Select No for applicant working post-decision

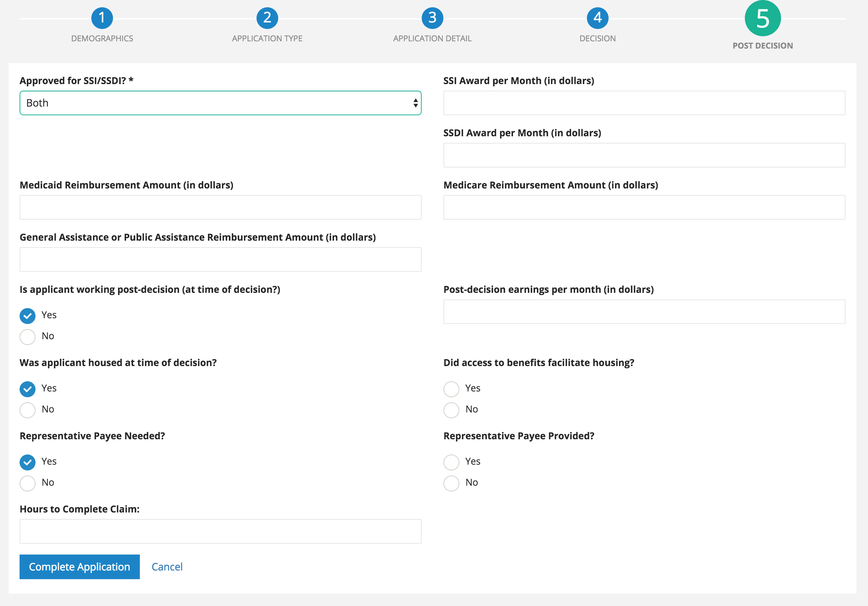(x=28, y=337)
